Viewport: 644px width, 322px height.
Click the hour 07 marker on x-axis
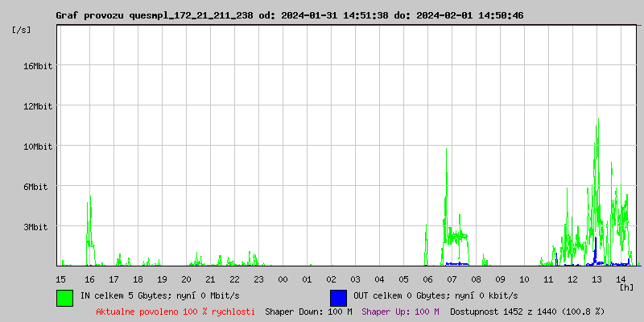(x=452, y=279)
